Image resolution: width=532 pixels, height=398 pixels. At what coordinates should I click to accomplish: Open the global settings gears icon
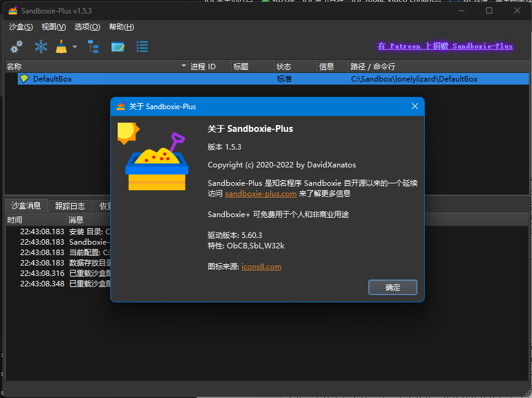(17, 47)
